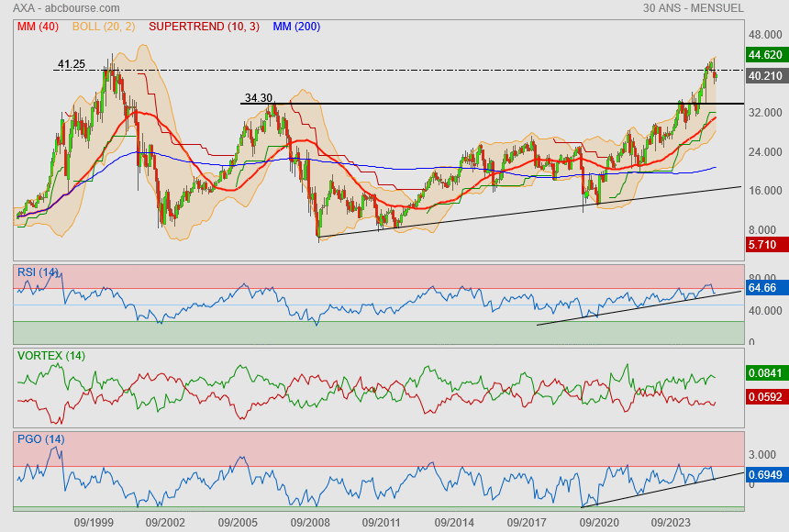Image resolution: width=789 pixels, height=532 pixels.
Task: Click the 09/2020 date on the time axis
Action: 598,521
